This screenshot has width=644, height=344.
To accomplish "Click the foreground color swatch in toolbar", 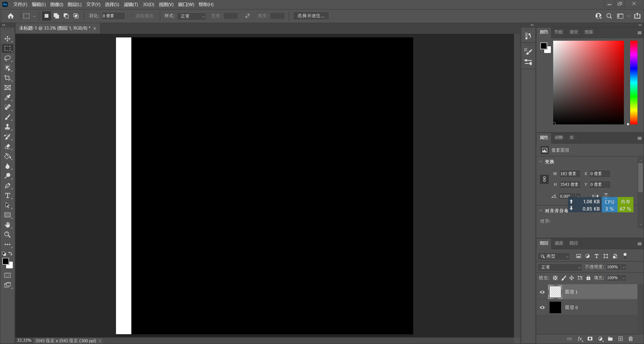I will pyautogui.click(x=5, y=261).
